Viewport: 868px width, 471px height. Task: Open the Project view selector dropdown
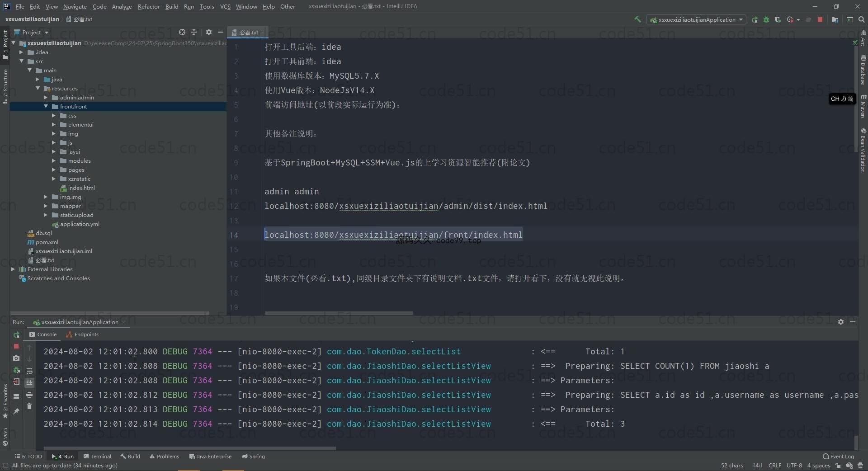pyautogui.click(x=31, y=32)
